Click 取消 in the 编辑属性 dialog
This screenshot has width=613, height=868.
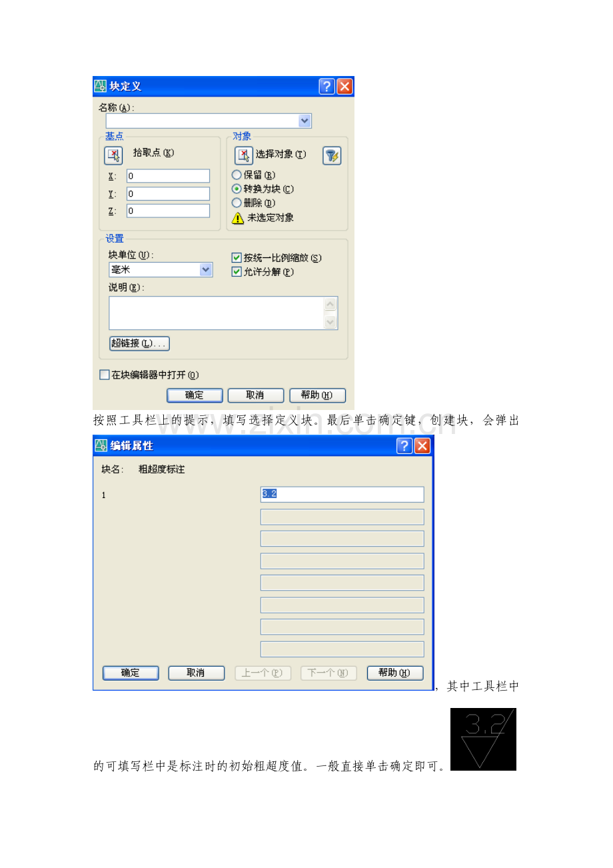196,673
